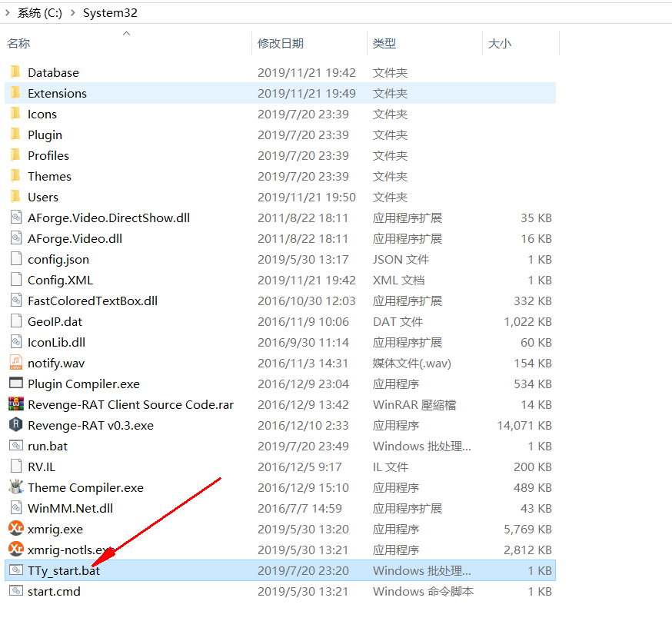The height and width of the screenshot is (621, 672).
Task: Select the config.json file
Action: (x=58, y=259)
